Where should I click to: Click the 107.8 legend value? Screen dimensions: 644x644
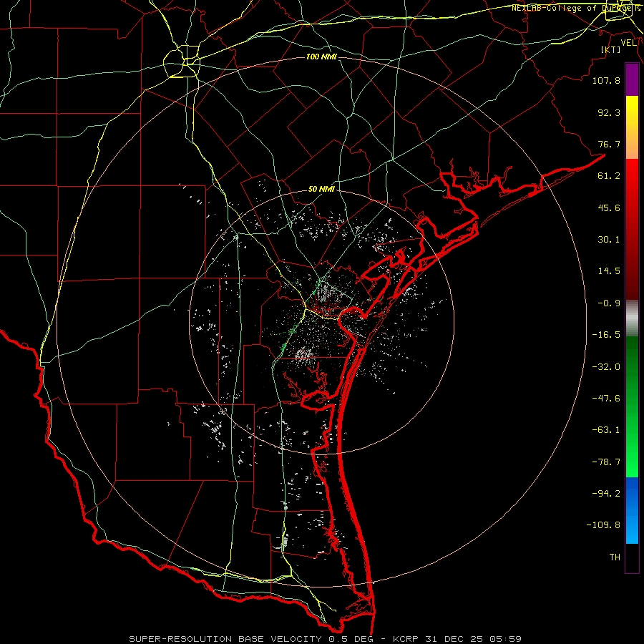tap(606, 80)
